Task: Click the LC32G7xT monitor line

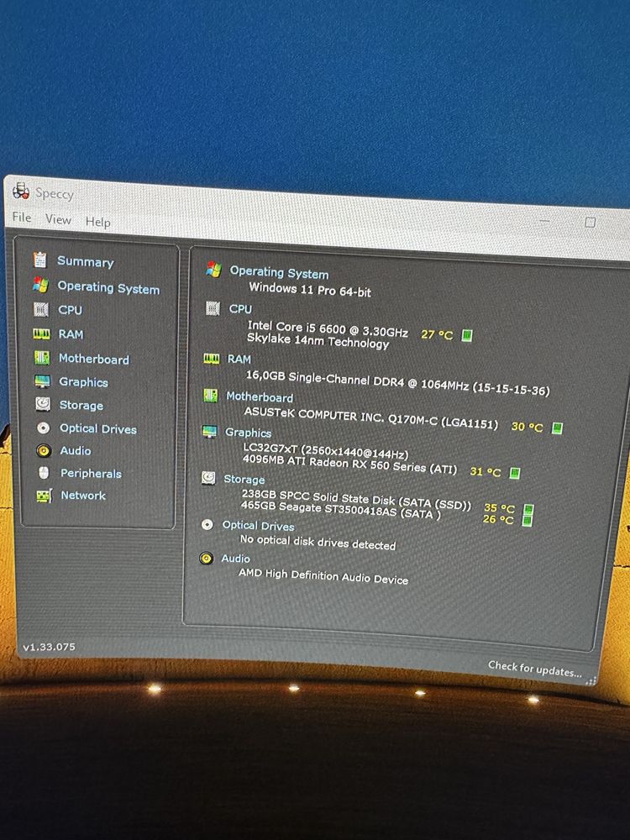Action: click(x=326, y=450)
